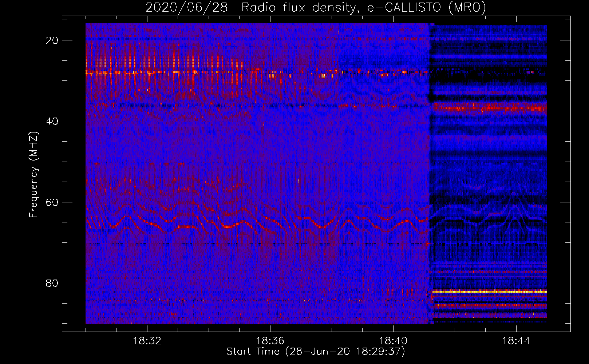Click the '80' frequency tick label
Image resolution: width=589 pixels, height=364 pixels.
(x=52, y=283)
